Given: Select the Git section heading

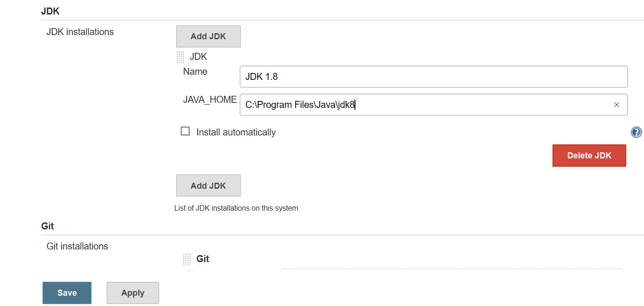Looking at the screenshot, I should click(x=48, y=226).
